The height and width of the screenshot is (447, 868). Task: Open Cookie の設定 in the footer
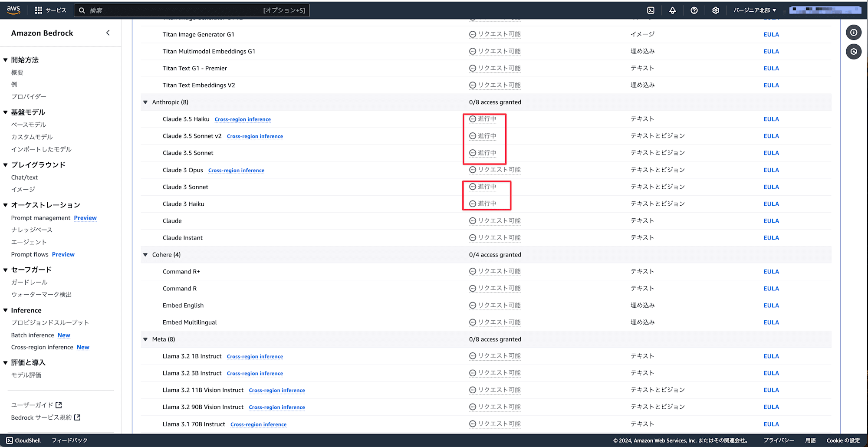pos(843,440)
